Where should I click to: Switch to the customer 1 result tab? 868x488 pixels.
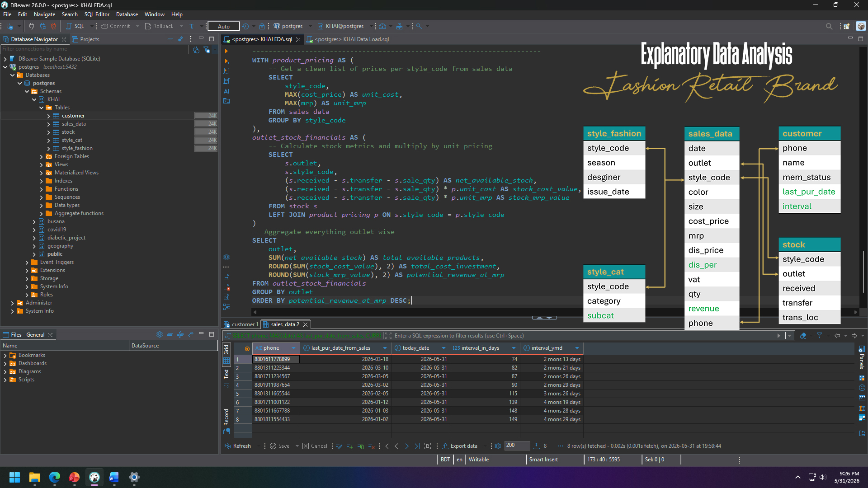click(241, 324)
